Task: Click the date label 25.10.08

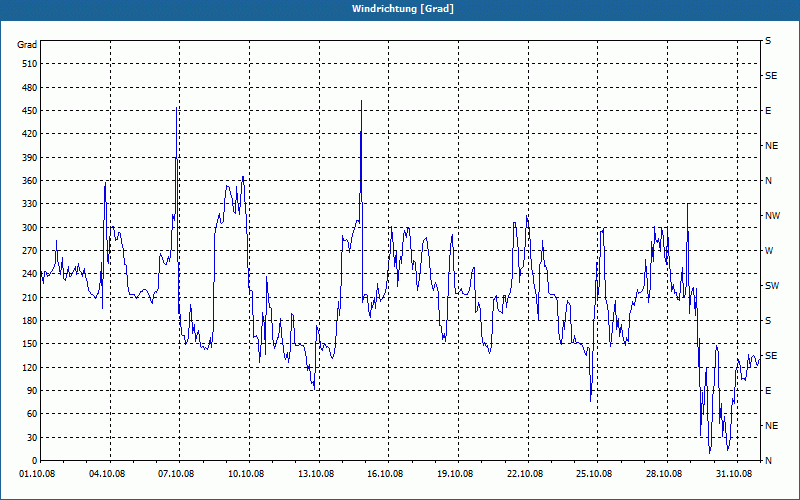Action: [594, 474]
